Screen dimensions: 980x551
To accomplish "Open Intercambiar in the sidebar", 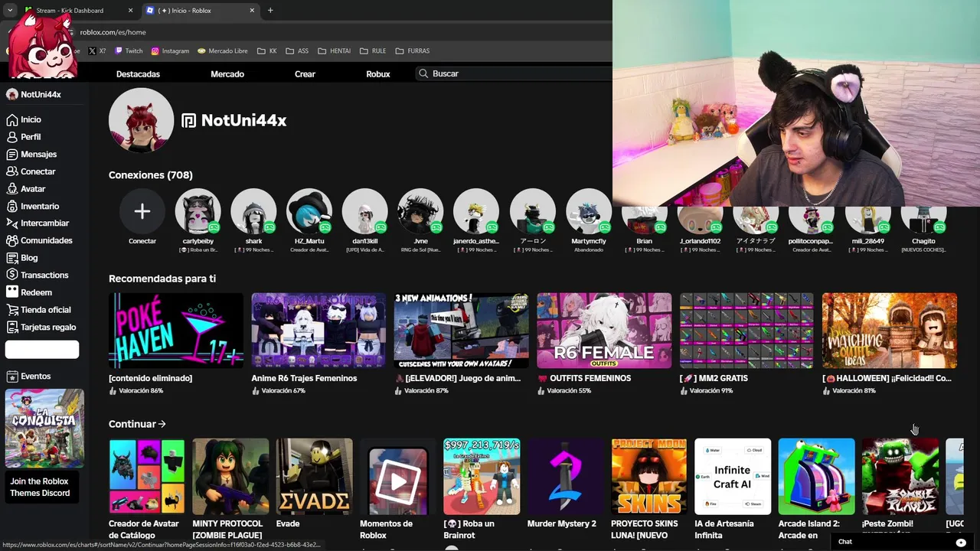I will 38,223.
